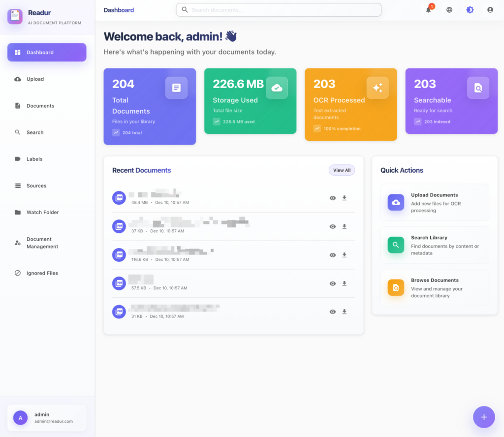
Task: Open the user account profile icon
Action: click(490, 10)
